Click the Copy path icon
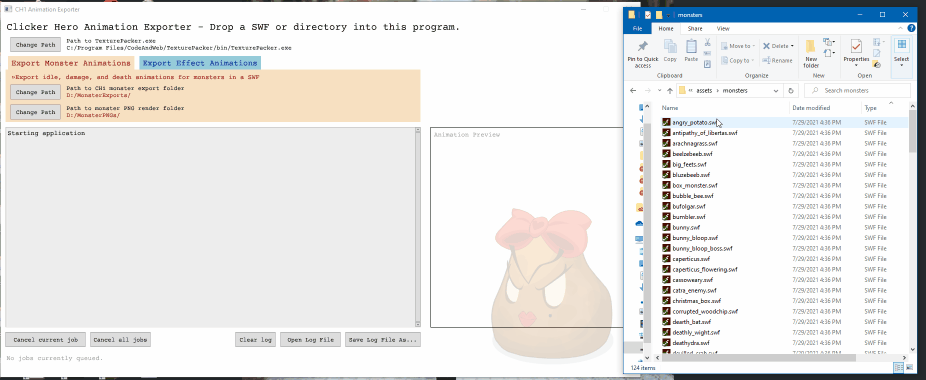This screenshot has height=380, width=926. [707, 53]
